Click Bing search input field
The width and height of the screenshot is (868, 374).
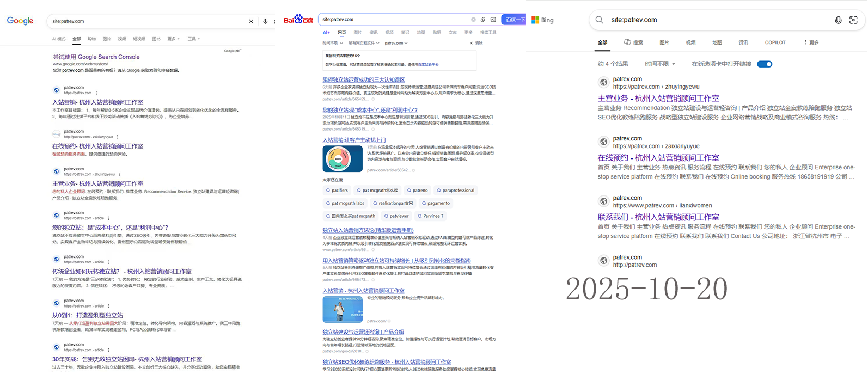719,20
